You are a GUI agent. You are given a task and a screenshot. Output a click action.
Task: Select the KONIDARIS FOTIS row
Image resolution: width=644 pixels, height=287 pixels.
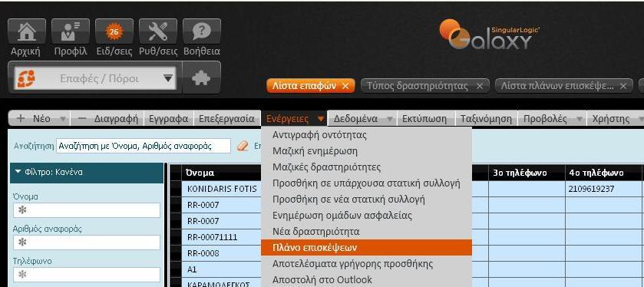[222, 189]
